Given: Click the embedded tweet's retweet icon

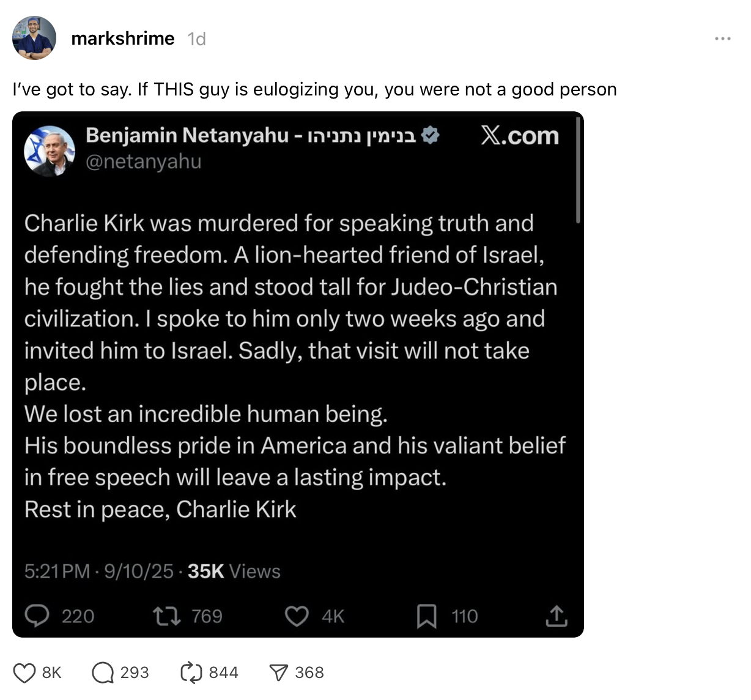Looking at the screenshot, I should tap(167, 616).
